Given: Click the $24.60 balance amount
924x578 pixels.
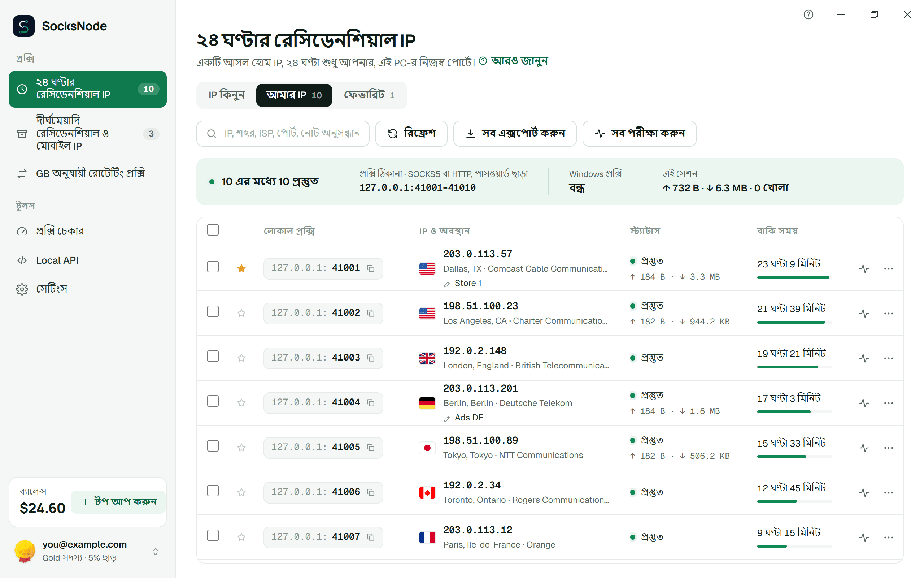Looking at the screenshot, I should tap(42, 508).
